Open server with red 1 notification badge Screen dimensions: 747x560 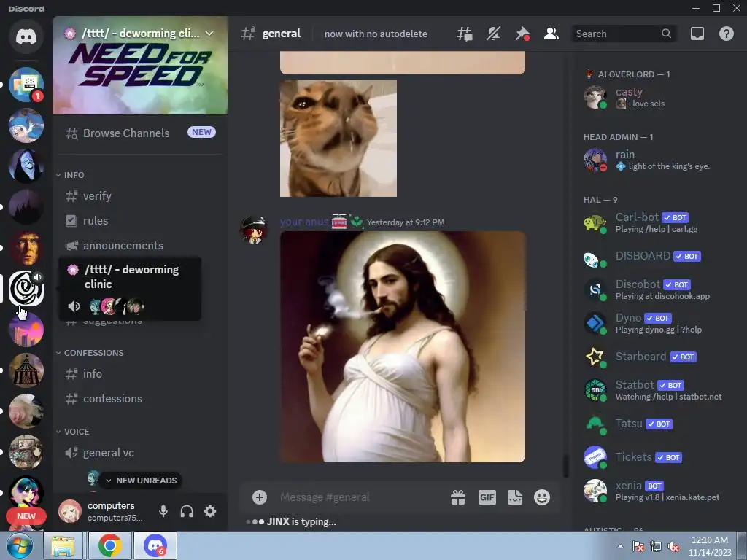[26, 85]
